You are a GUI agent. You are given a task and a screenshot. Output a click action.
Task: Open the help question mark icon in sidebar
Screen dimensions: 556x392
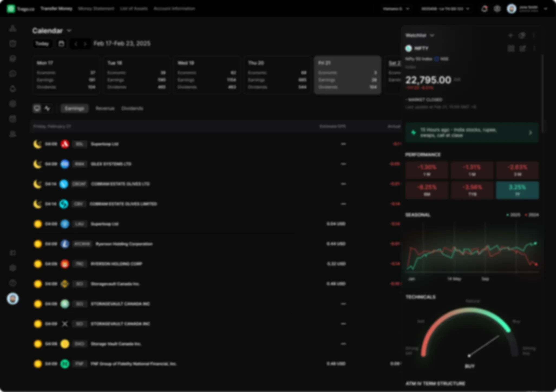(x=13, y=283)
